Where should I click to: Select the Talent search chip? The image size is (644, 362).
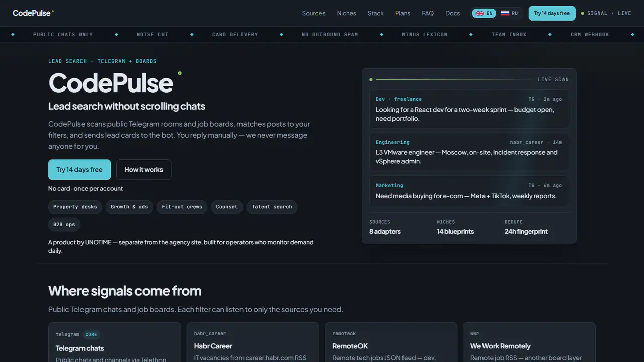pyautogui.click(x=272, y=207)
